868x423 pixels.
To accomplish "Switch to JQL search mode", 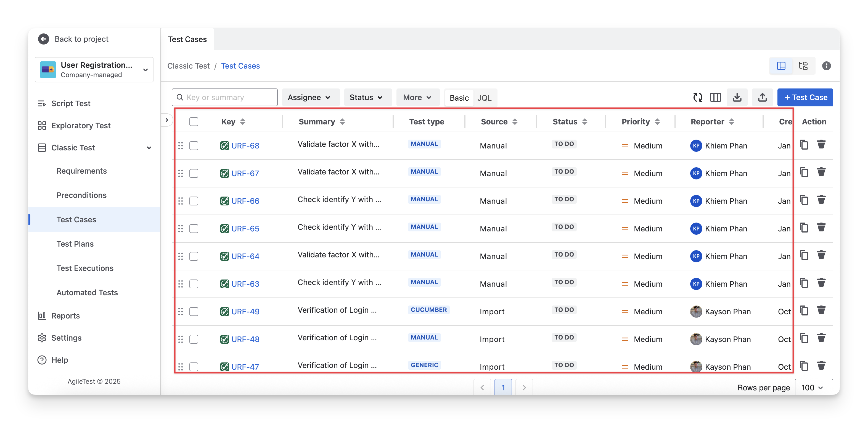I will click(x=484, y=98).
